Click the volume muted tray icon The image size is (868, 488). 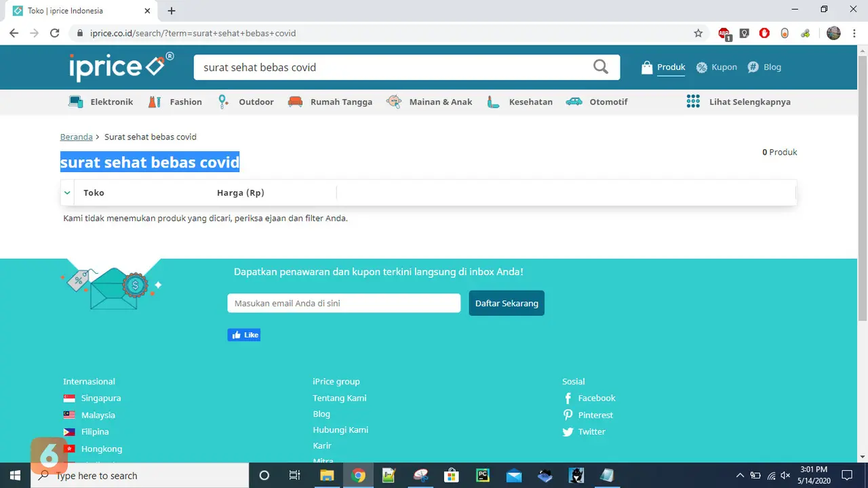[x=786, y=475]
